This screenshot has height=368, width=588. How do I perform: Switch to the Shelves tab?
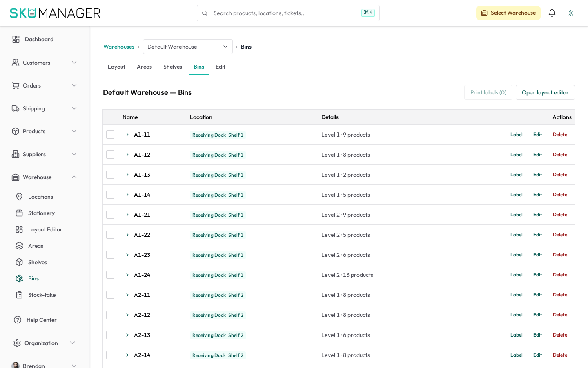(173, 67)
